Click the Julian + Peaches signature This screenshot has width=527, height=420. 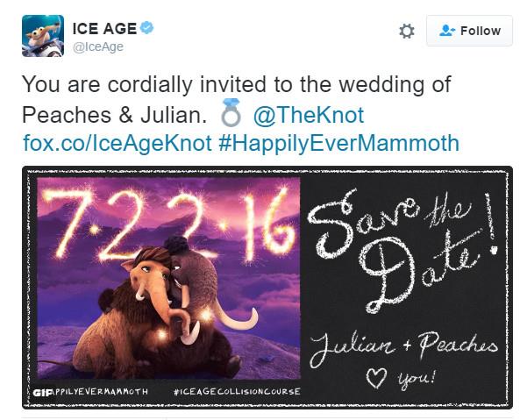(x=403, y=348)
